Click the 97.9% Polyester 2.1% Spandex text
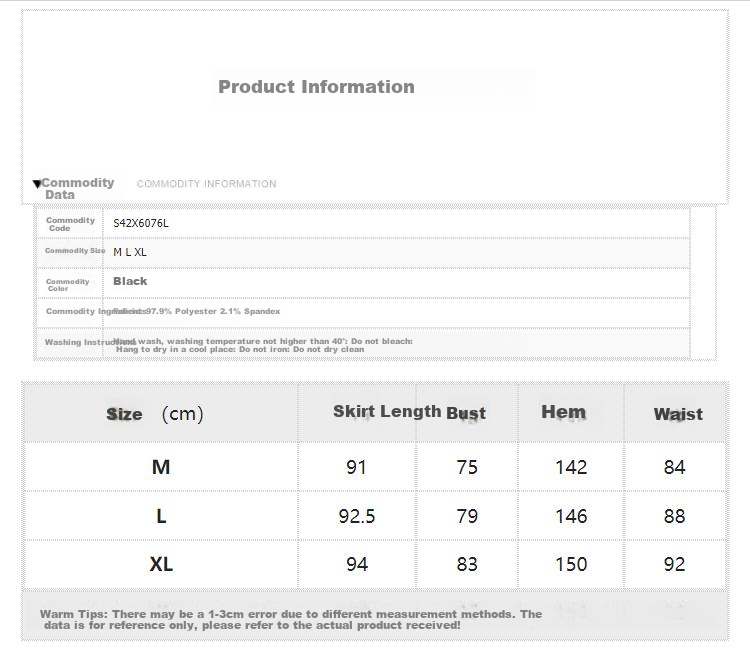The image size is (750, 656). [x=213, y=311]
